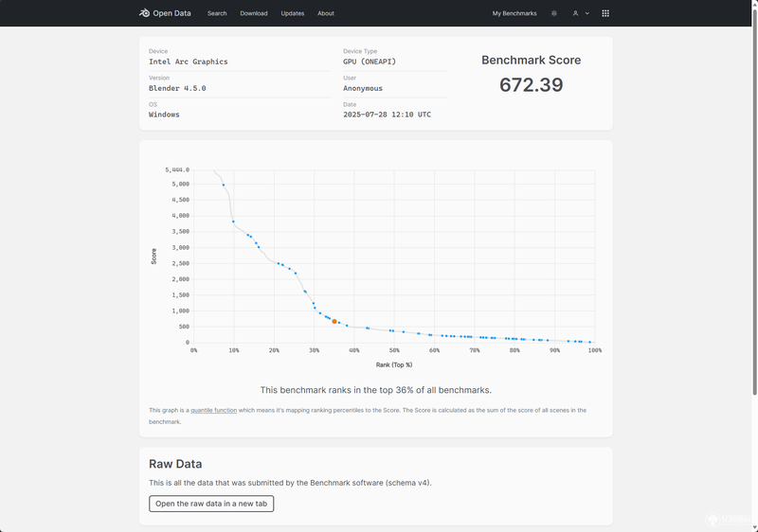The height and width of the screenshot is (532, 758).
Task: Select the Intel Arc Graphics device text
Action: pyautogui.click(x=188, y=62)
